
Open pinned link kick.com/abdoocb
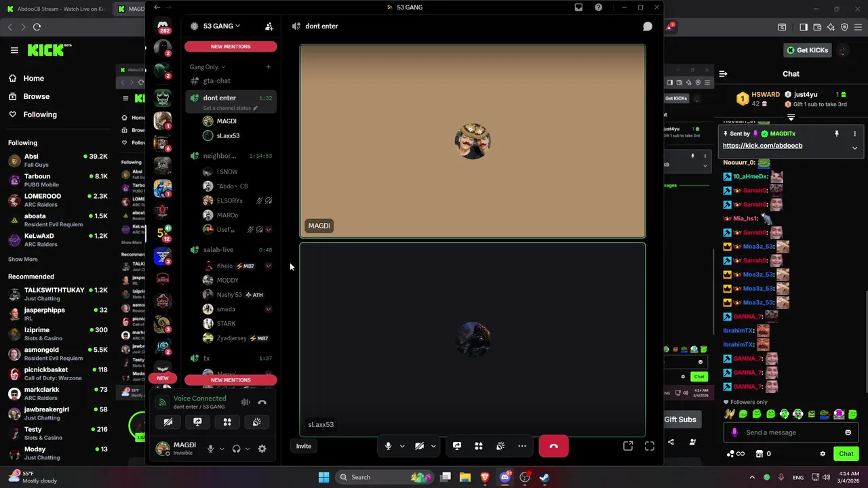tap(762, 146)
